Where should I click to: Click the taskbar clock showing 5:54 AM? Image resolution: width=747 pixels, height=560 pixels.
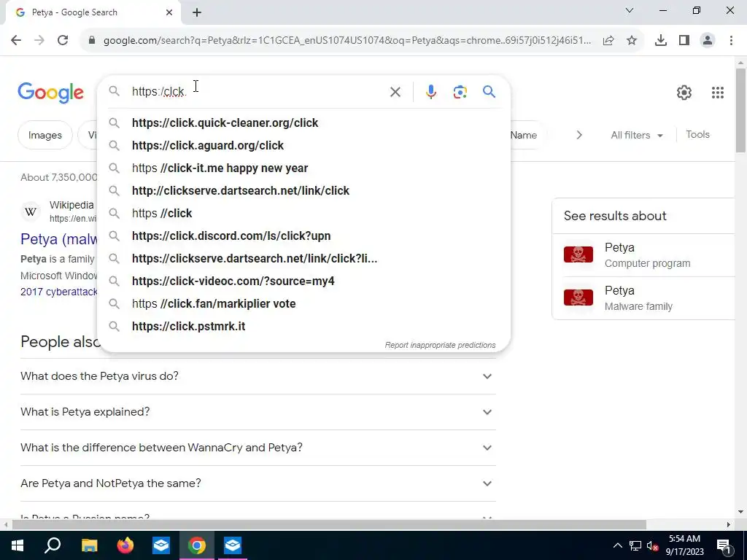684,545
